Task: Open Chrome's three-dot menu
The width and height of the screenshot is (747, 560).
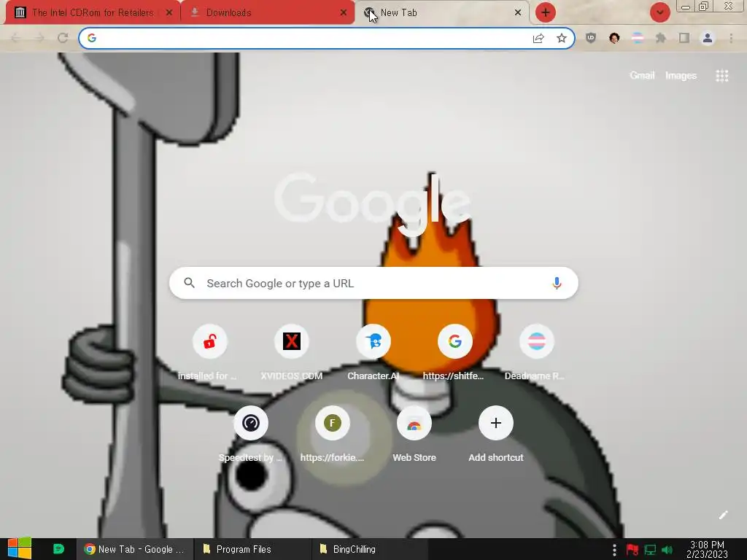Action: [731, 38]
